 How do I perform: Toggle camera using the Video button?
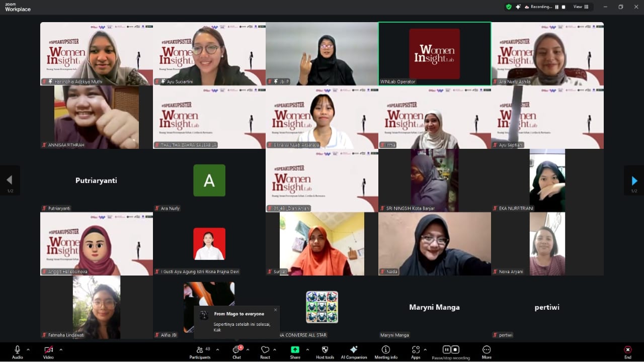(48, 352)
